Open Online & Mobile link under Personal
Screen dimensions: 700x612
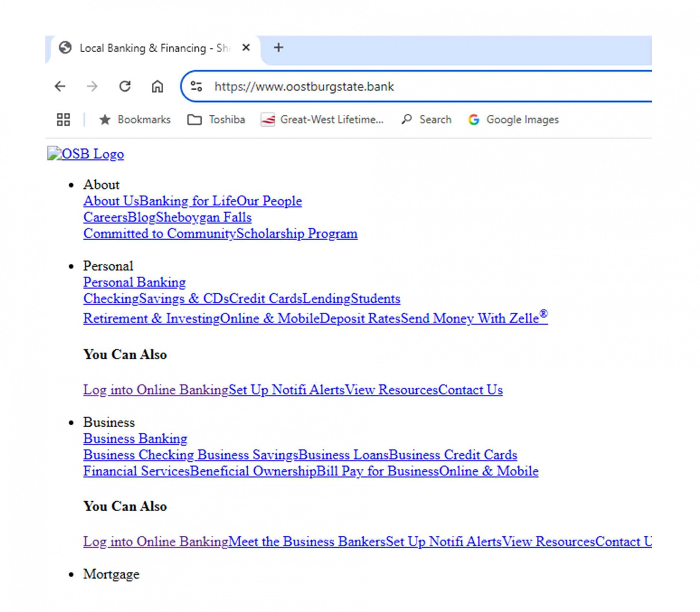(269, 318)
